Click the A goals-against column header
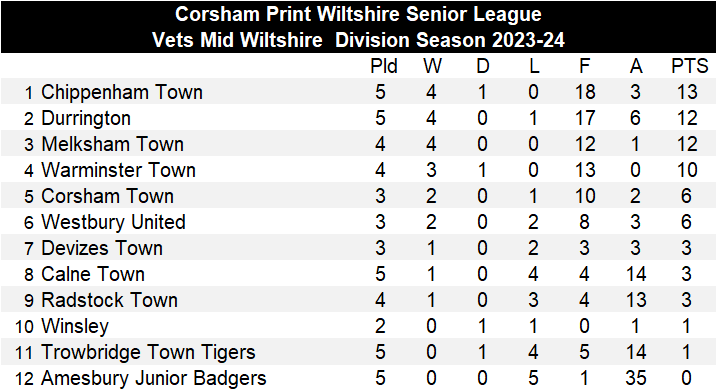Screen dimensions: 716x391 point(636,67)
